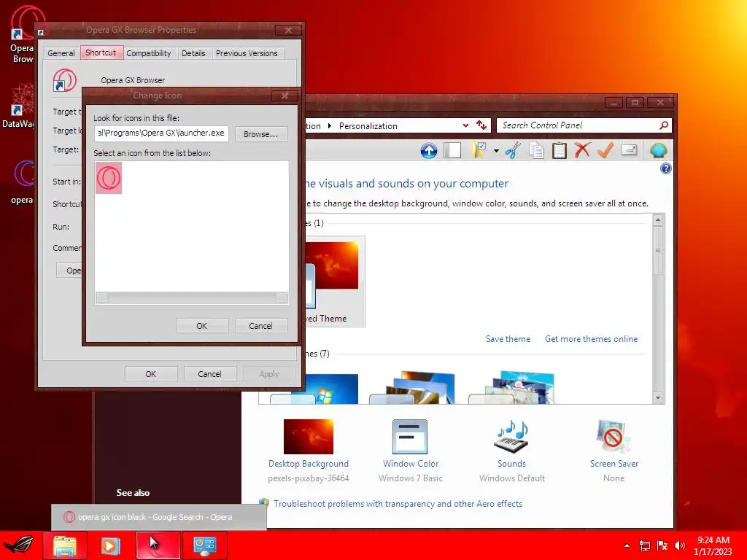Click the right arrow of icon list scrollbar
The height and width of the screenshot is (560, 747).
tap(282, 297)
